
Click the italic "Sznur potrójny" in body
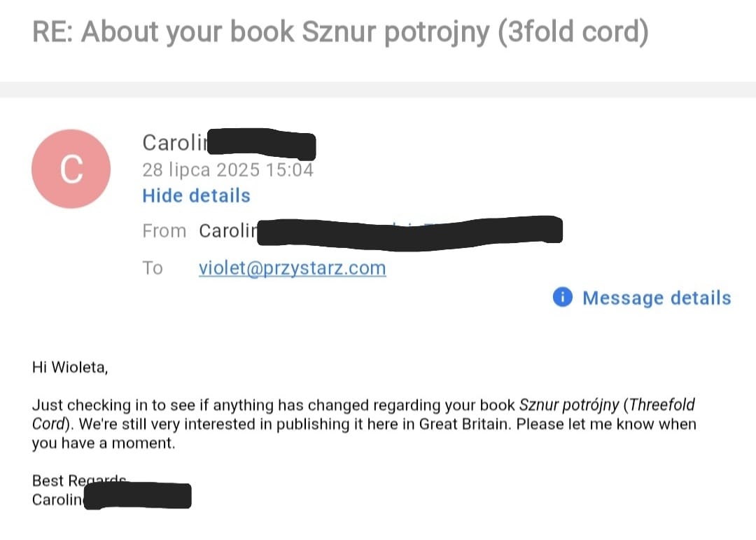pyautogui.click(x=568, y=406)
